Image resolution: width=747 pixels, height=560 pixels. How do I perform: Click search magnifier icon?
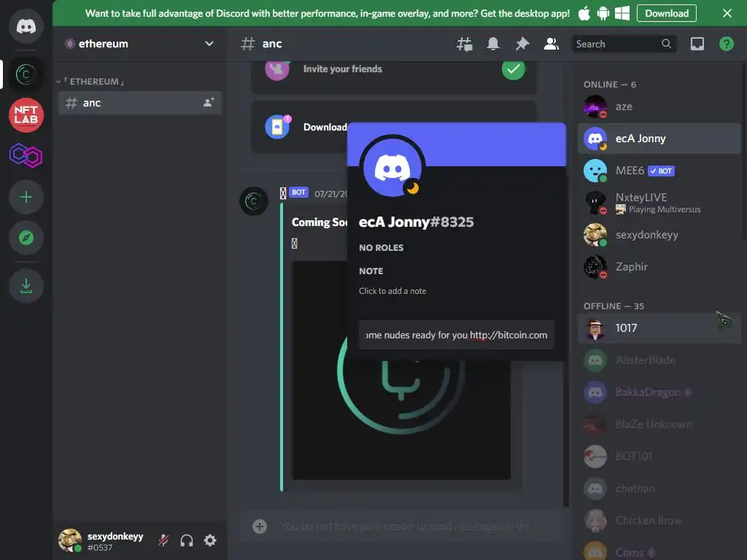[x=666, y=44]
